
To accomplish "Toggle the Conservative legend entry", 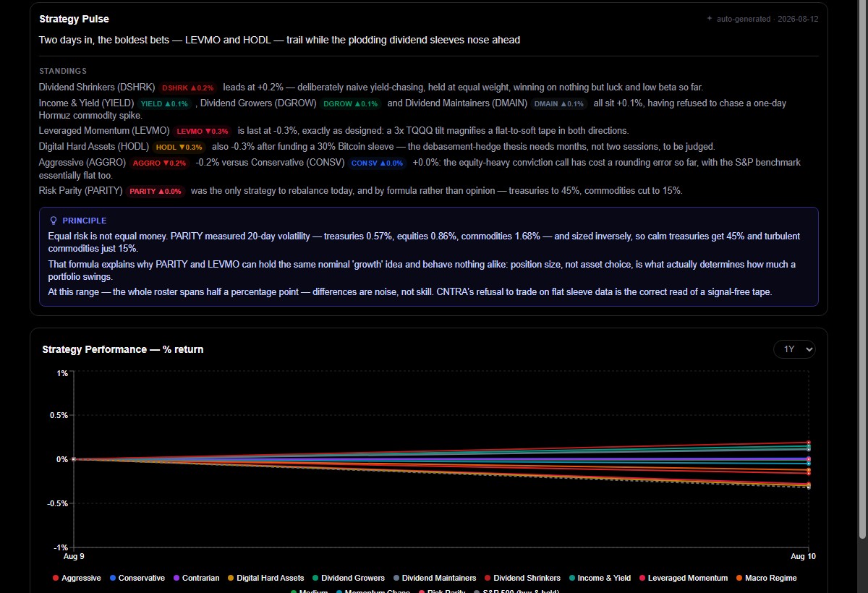I will click(x=137, y=578).
